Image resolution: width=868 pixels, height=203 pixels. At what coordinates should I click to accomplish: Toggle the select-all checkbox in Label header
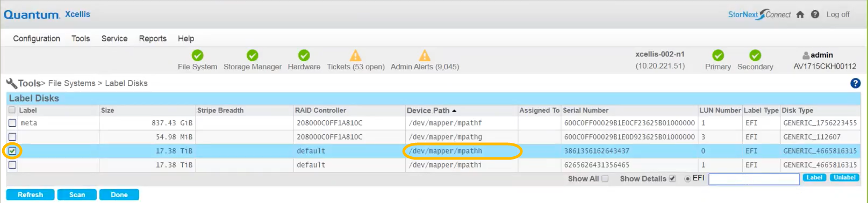12,110
